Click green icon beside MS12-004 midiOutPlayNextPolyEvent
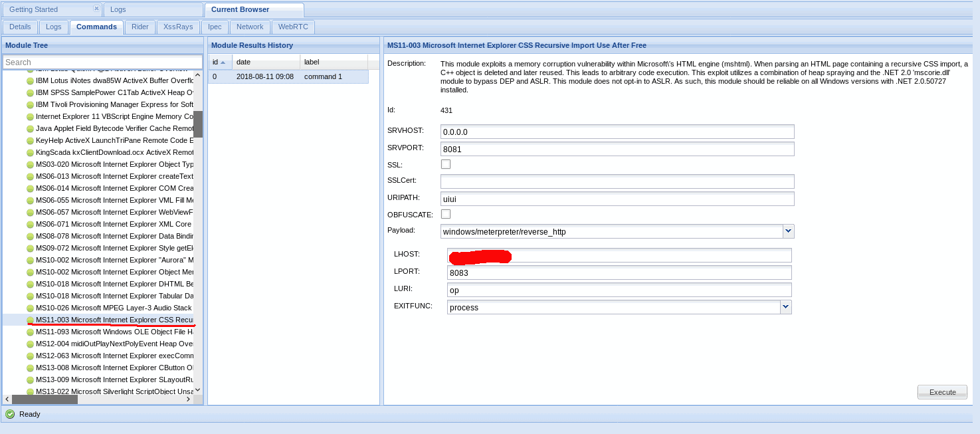The width and height of the screenshot is (980, 434). pyautogui.click(x=30, y=344)
